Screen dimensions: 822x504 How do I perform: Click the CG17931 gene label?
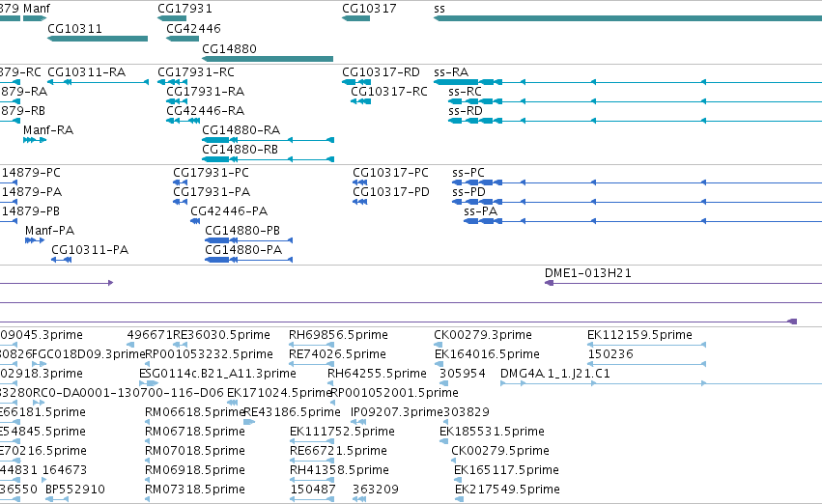[184, 9]
